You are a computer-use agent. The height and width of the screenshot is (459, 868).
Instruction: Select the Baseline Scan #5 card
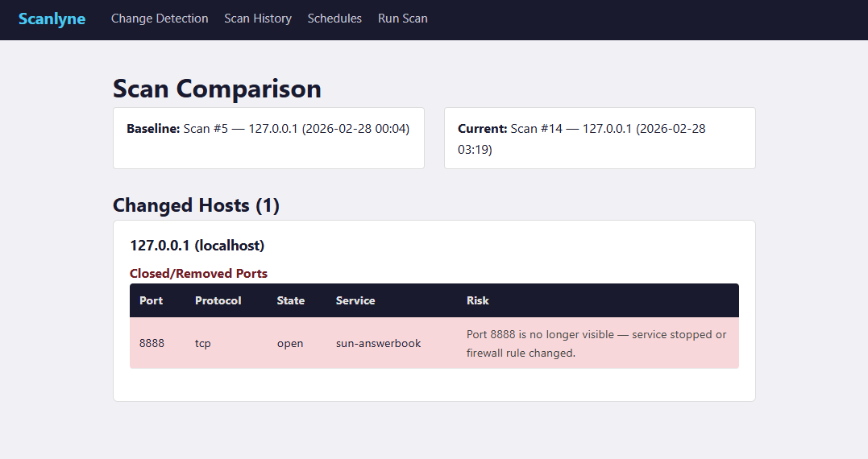click(x=268, y=138)
